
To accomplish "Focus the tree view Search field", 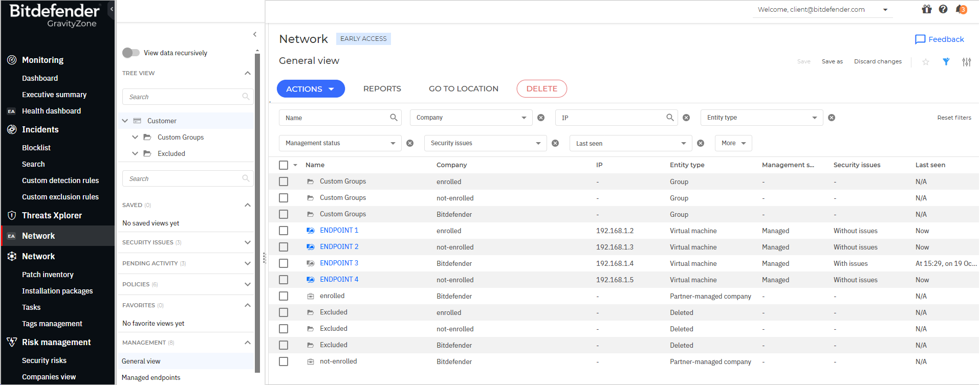I will pos(188,97).
